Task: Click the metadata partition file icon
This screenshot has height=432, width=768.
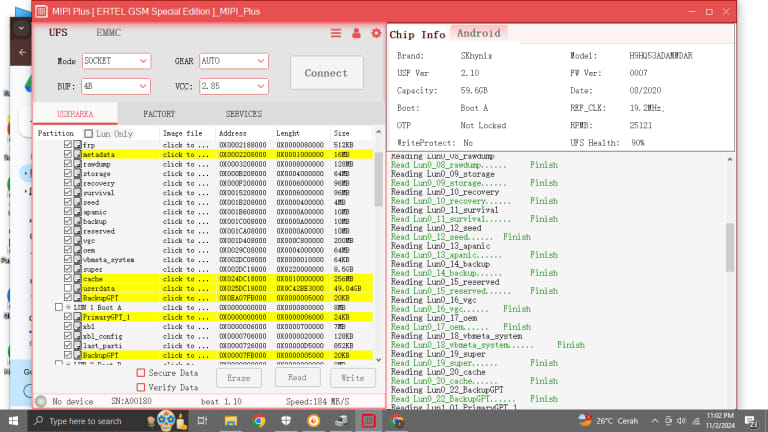Action: (x=77, y=154)
